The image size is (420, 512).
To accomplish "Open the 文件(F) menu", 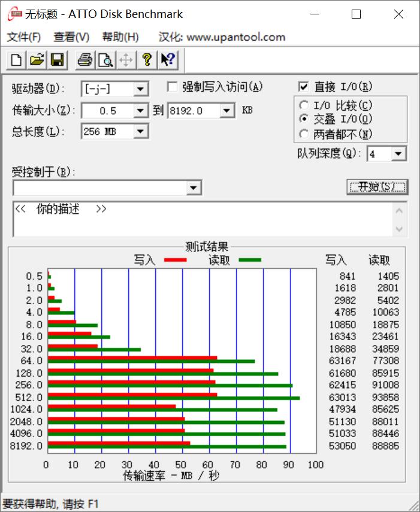I will [24, 37].
